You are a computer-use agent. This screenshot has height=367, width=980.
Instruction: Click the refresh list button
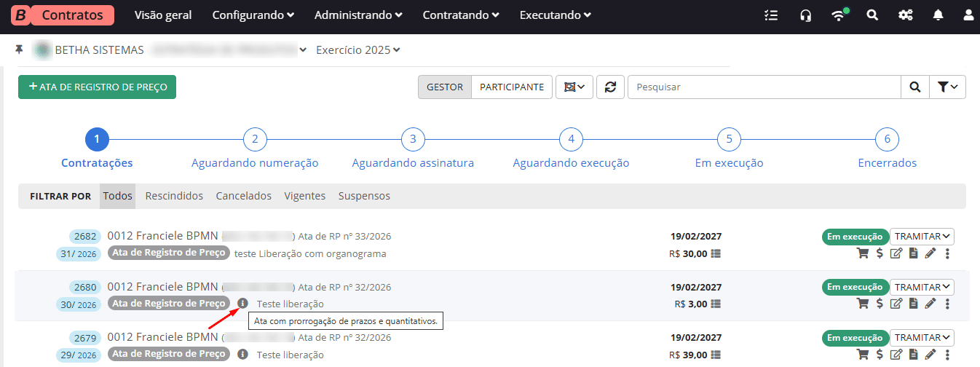click(x=610, y=87)
